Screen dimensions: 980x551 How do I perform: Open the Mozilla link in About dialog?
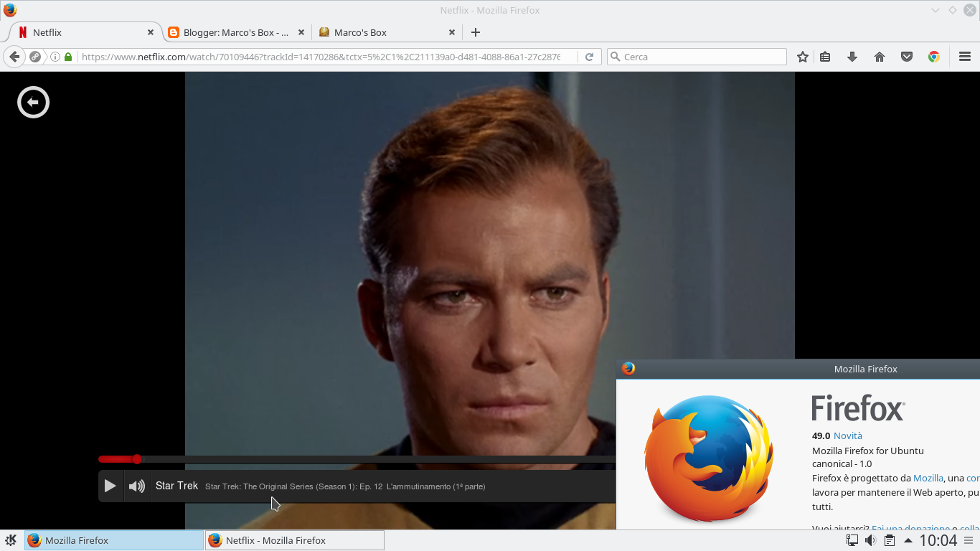[x=928, y=478]
